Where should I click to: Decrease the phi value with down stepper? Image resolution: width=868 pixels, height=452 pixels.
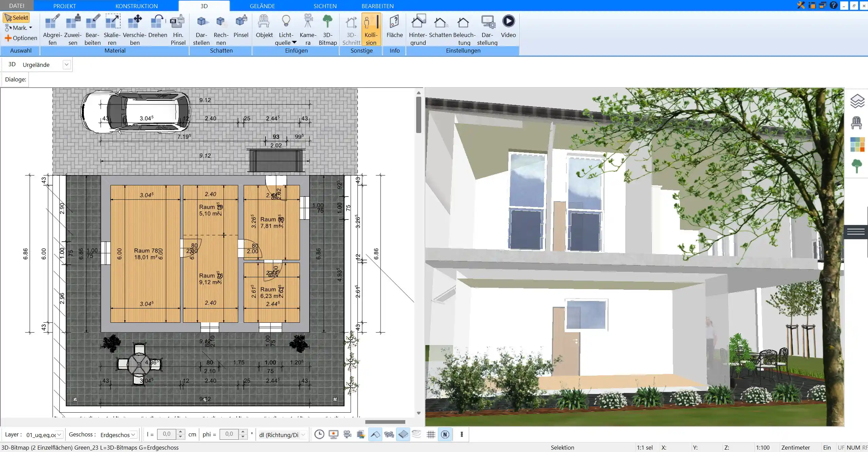coord(243,437)
